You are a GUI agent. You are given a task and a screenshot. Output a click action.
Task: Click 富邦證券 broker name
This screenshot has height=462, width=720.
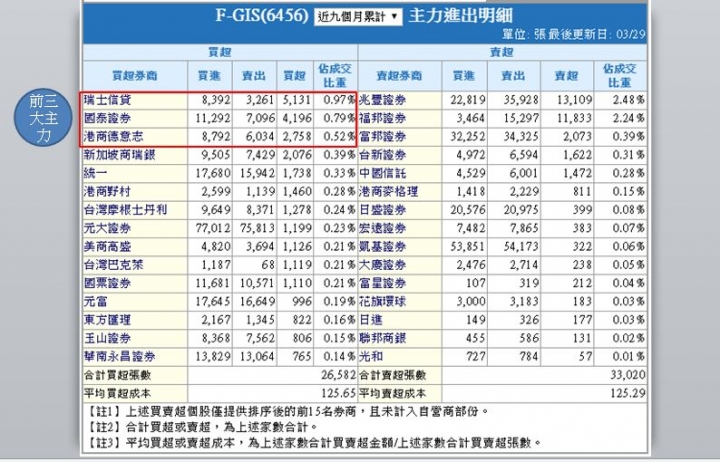click(382, 136)
